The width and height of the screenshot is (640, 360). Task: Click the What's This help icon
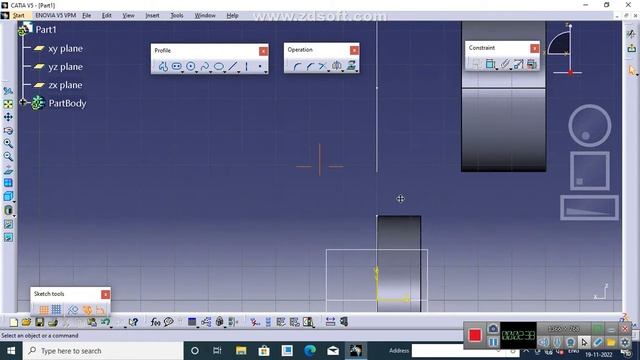tap(133, 322)
